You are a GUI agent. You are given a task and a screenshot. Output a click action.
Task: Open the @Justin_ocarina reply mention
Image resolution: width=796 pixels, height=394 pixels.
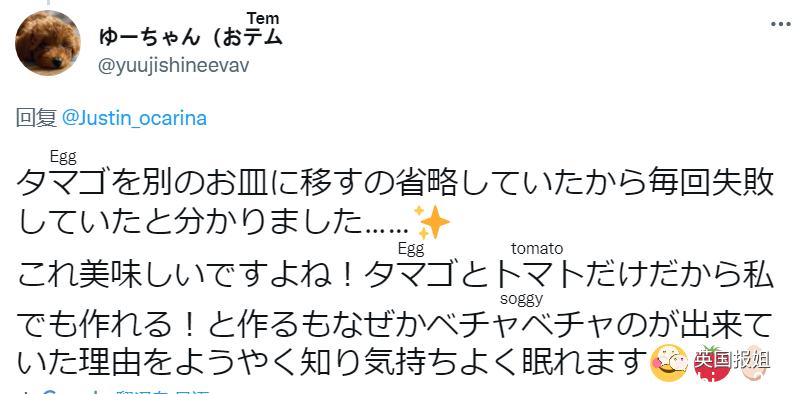(134, 118)
